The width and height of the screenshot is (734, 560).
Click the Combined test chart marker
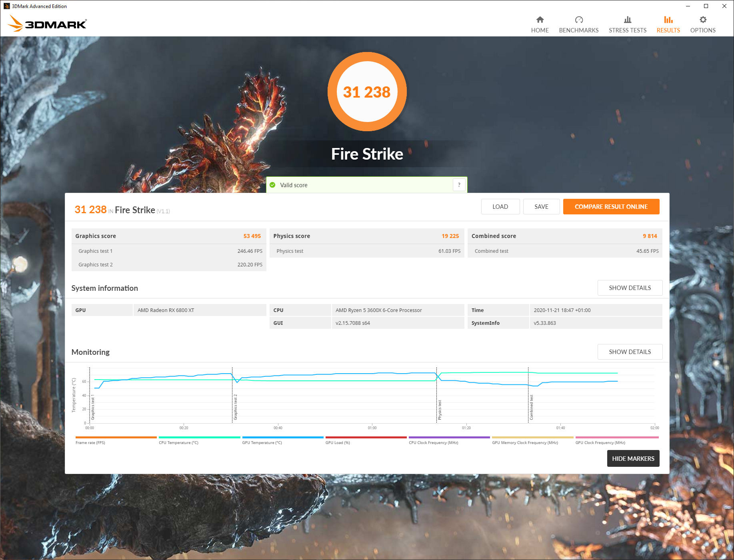tap(532, 407)
